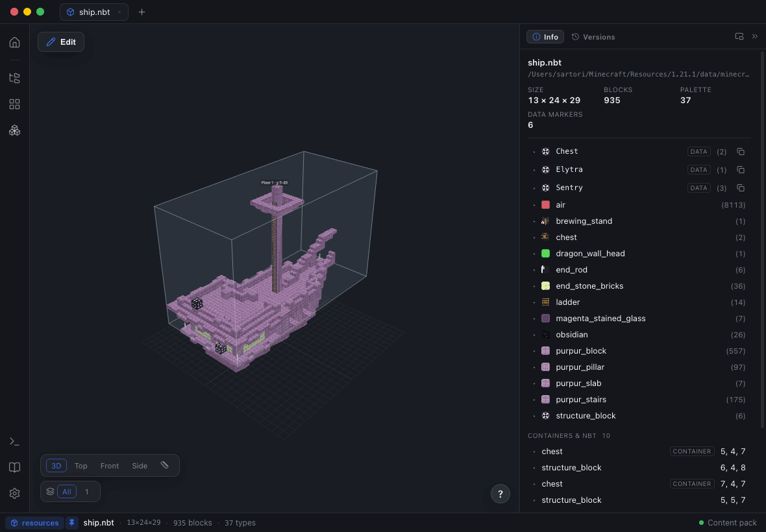Copy the Elytra data marker
The height and width of the screenshot is (532, 766).
[741, 170]
